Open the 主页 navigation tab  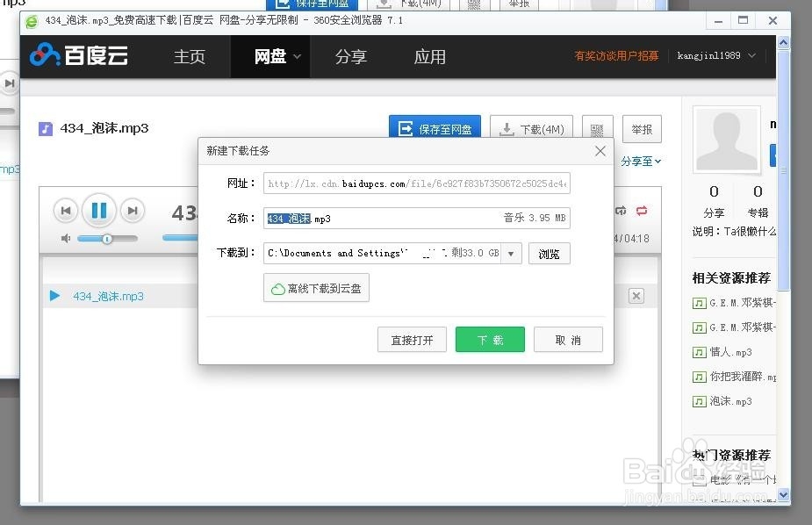click(x=189, y=56)
